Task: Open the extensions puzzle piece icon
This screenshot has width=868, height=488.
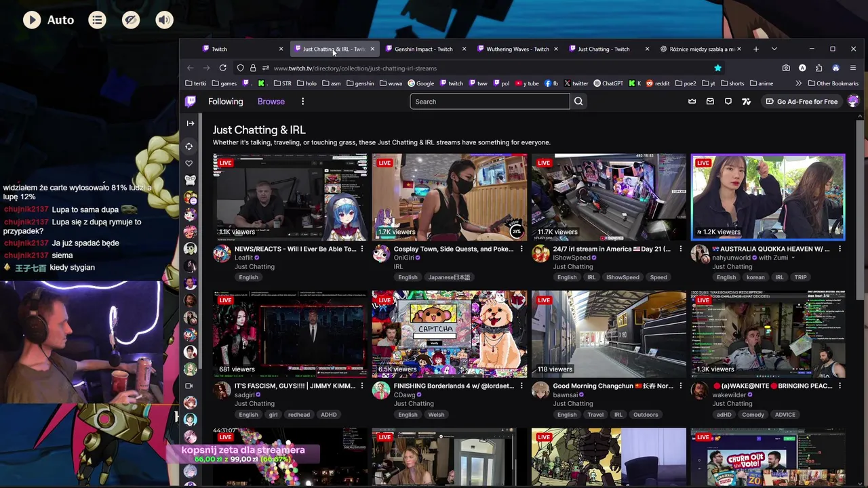Action: click(x=818, y=68)
